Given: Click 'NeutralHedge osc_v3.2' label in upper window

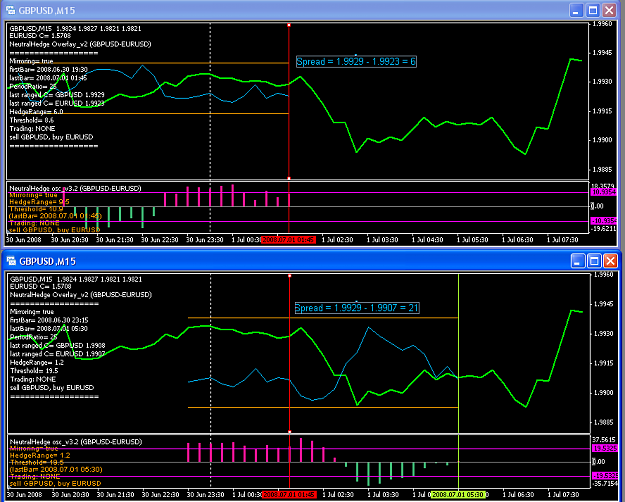Looking at the screenshot, I should (x=75, y=189).
